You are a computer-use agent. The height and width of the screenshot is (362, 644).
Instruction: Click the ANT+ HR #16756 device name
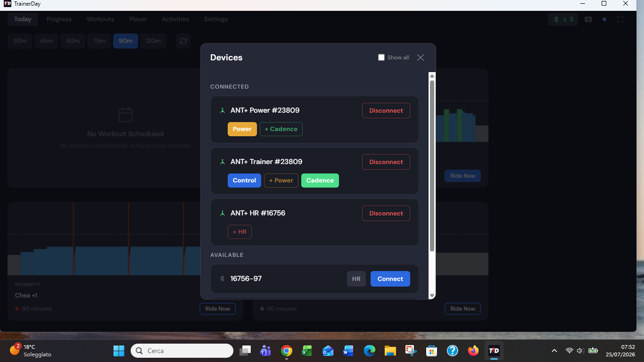[x=258, y=214]
